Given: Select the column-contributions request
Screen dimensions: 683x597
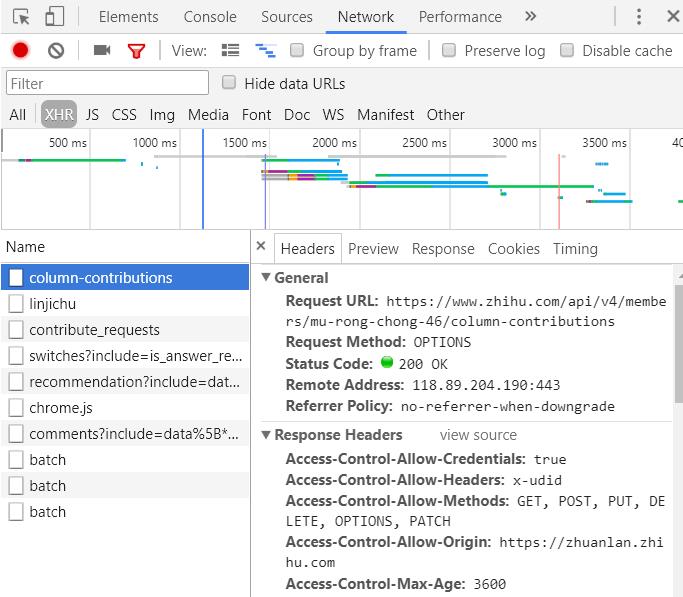Looking at the screenshot, I should [125, 277].
